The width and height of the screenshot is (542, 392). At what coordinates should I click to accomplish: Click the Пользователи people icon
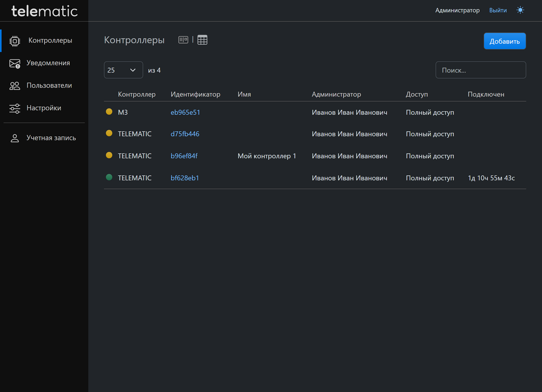[x=15, y=86]
